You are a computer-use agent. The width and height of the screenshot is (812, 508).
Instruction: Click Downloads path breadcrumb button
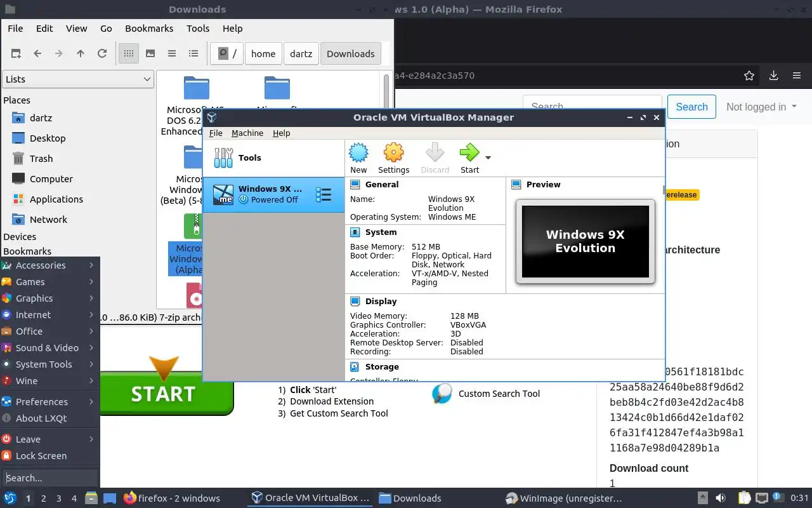pos(351,54)
